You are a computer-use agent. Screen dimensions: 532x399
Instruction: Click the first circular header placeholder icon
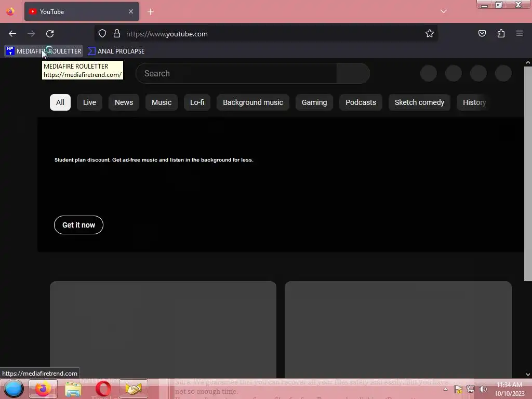click(x=429, y=73)
